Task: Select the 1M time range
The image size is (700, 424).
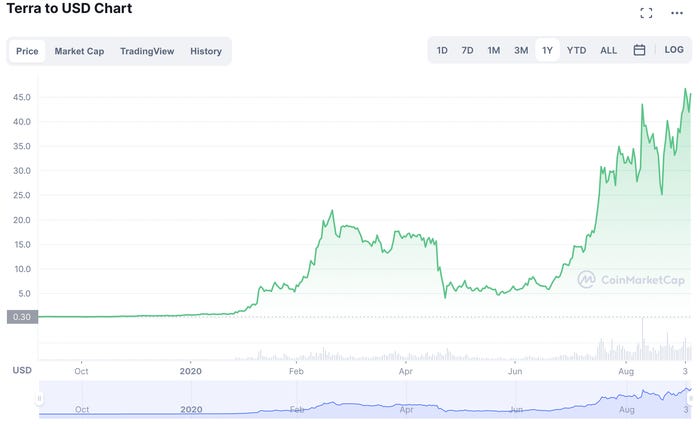Action: [494, 50]
